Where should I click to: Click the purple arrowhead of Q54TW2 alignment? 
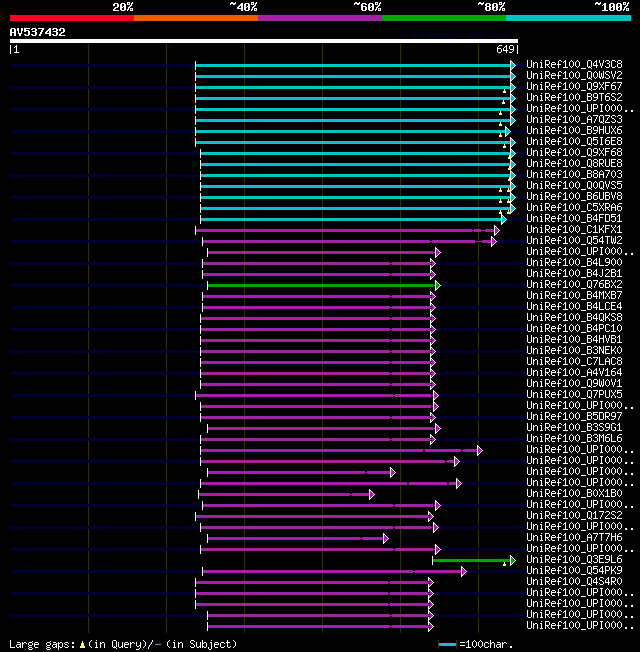click(494, 242)
